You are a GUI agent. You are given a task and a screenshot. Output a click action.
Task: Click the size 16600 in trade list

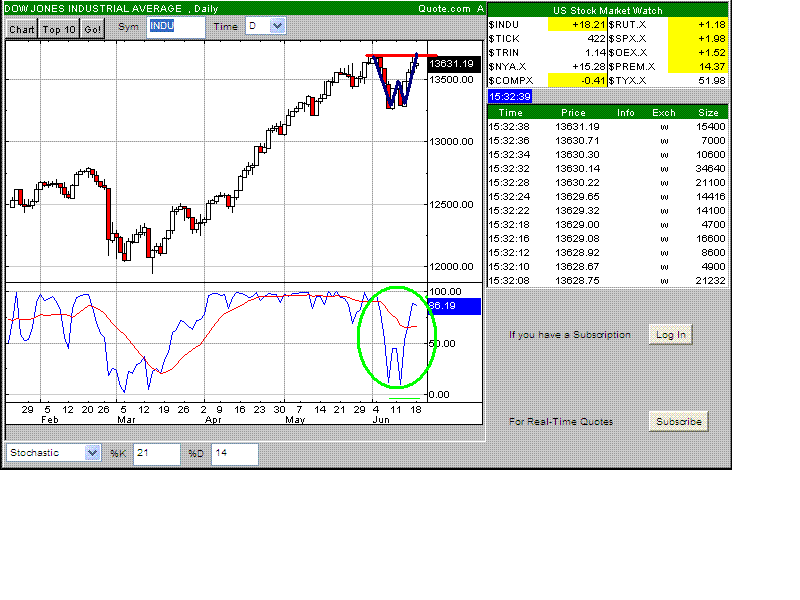(x=710, y=239)
